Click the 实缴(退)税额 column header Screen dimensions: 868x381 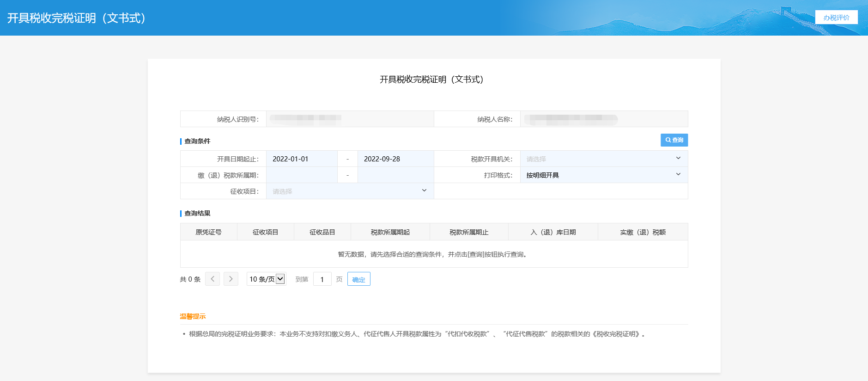pos(643,232)
